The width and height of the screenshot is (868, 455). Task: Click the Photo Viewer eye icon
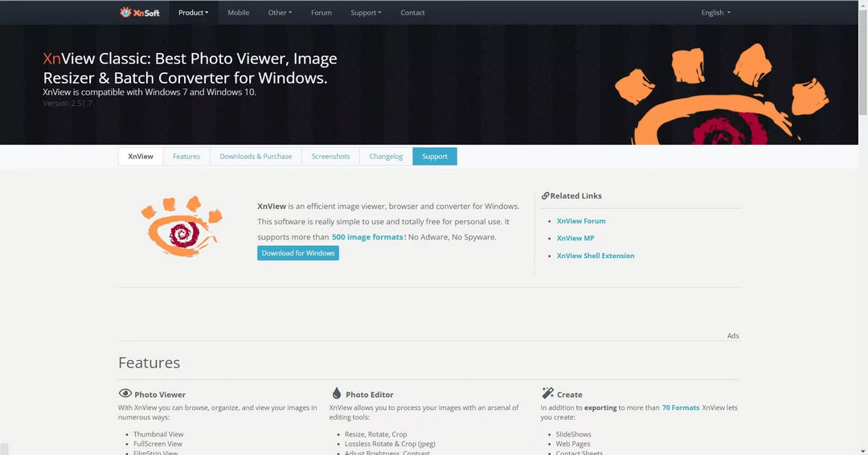point(125,394)
